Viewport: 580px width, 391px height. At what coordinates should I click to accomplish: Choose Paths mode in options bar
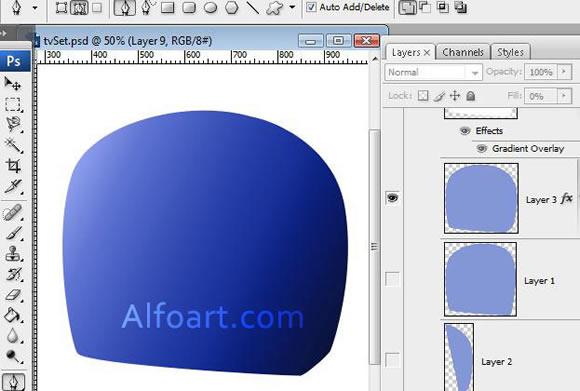(x=79, y=8)
